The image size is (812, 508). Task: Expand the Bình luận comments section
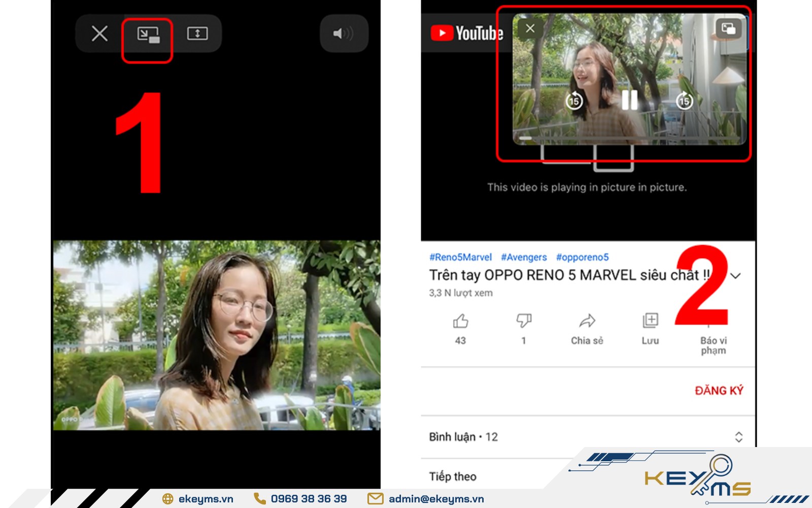(588, 437)
